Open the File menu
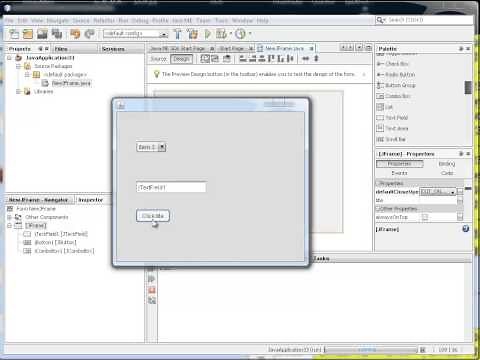This screenshot has width=480, height=360. coord(9,20)
